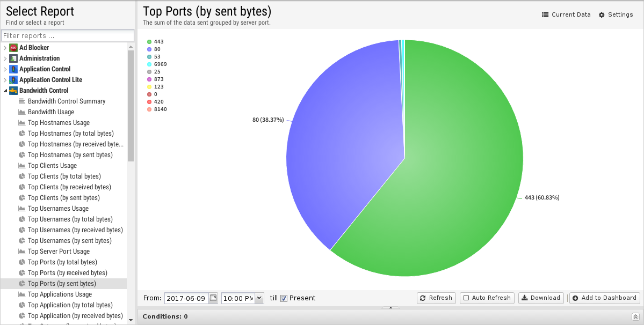Open the Bandwidth Usage report
Image resolution: width=644 pixels, height=325 pixels.
point(51,112)
